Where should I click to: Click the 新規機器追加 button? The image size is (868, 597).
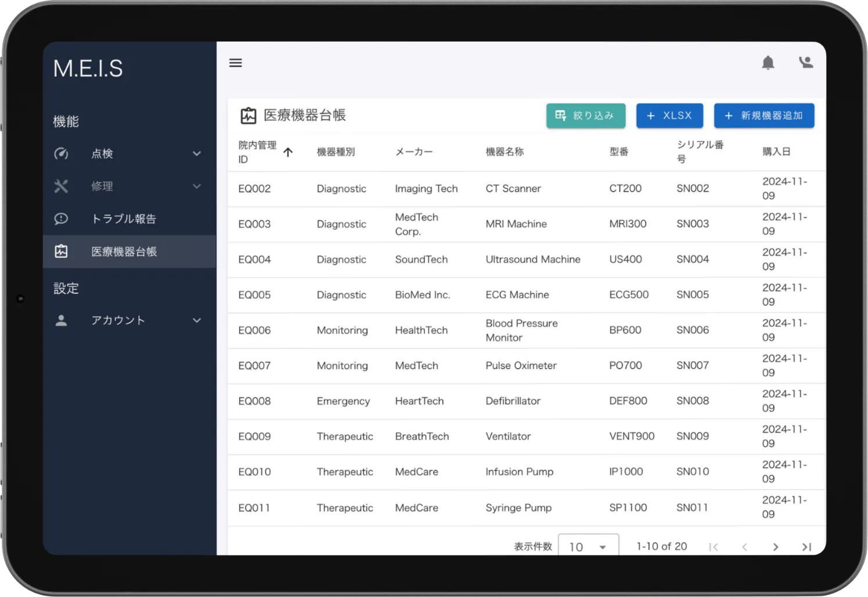click(764, 115)
